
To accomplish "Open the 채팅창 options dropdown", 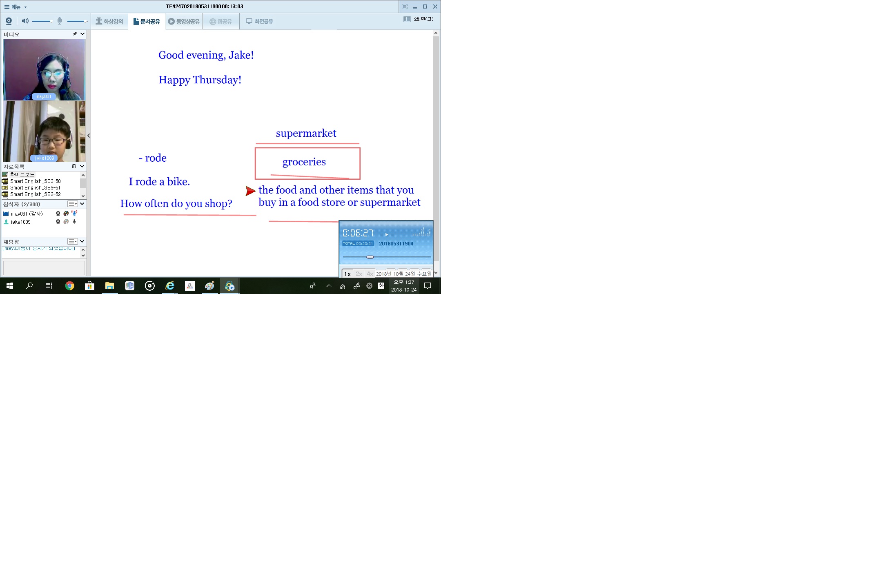I will pos(73,241).
